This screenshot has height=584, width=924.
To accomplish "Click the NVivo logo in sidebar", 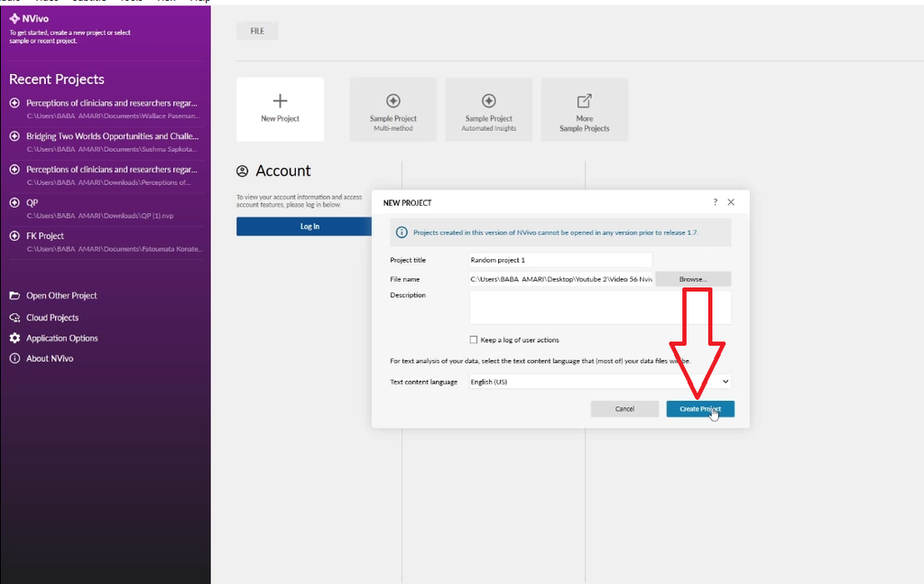I will [28, 18].
